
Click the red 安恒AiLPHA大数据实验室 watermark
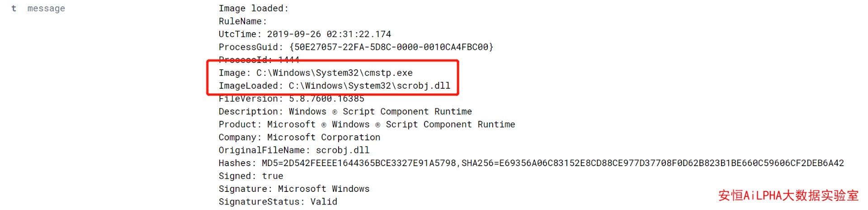(x=788, y=196)
